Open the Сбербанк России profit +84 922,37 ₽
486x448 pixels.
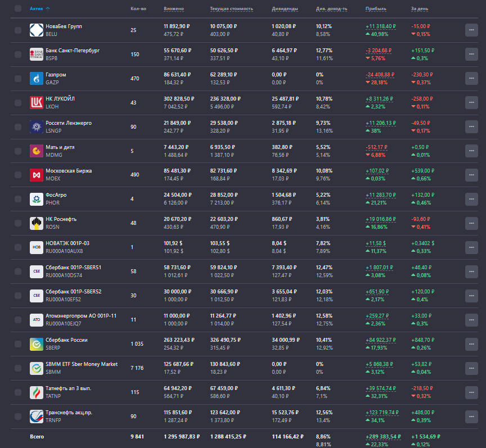(381, 340)
